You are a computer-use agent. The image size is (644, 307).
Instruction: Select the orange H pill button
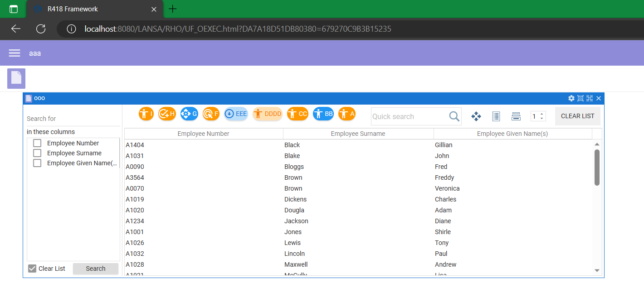(167, 114)
